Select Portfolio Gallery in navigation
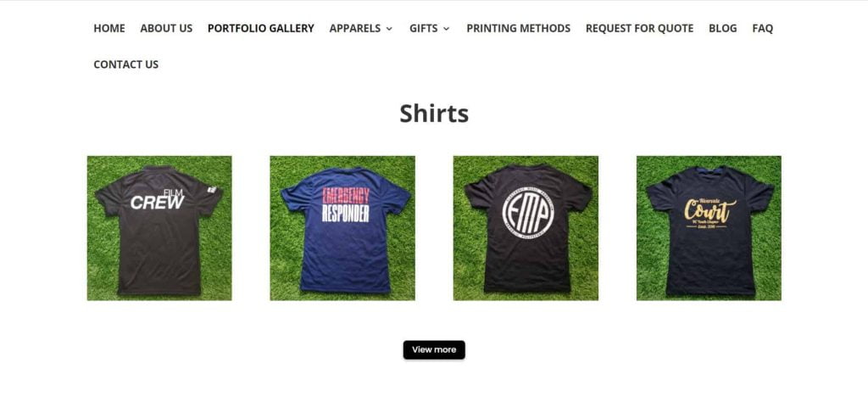This screenshot has width=868, height=396. tap(261, 28)
